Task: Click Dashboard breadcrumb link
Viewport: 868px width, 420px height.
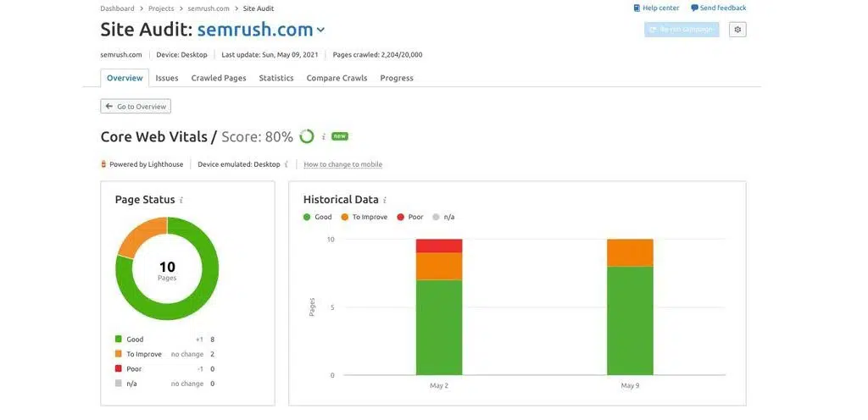Action: click(x=117, y=8)
